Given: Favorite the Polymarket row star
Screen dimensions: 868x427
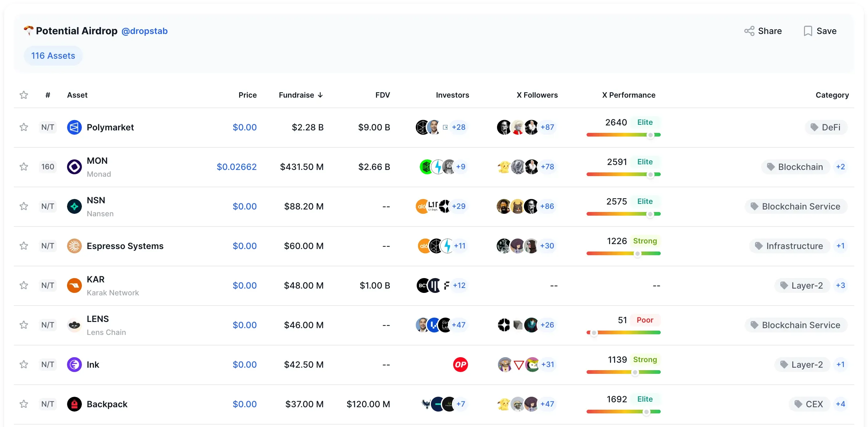Looking at the screenshot, I should point(23,127).
